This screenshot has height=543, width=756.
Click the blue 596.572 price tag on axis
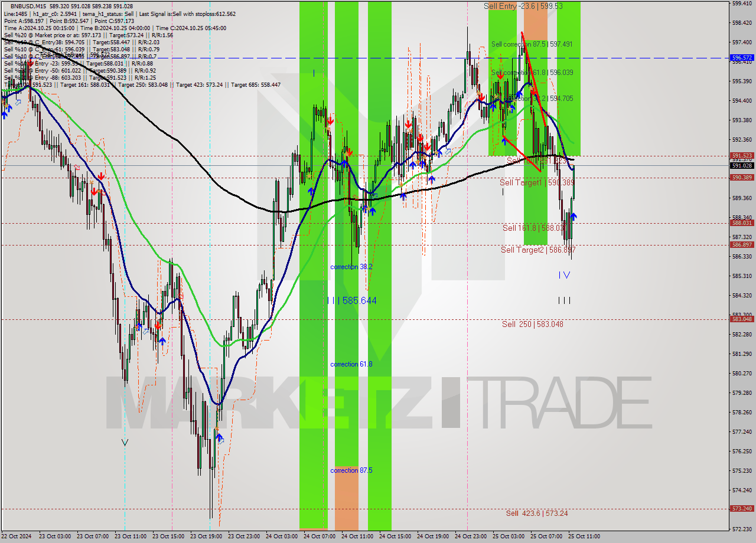(x=742, y=58)
